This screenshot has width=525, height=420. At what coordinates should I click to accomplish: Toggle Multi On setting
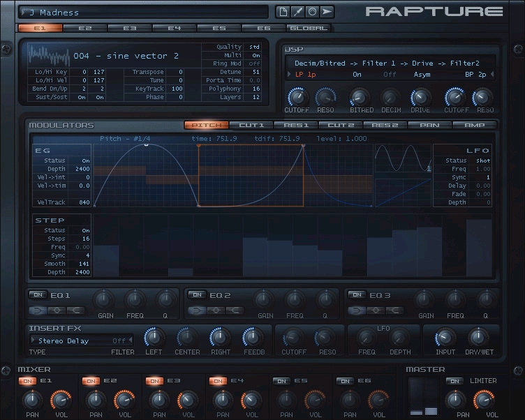click(256, 55)
